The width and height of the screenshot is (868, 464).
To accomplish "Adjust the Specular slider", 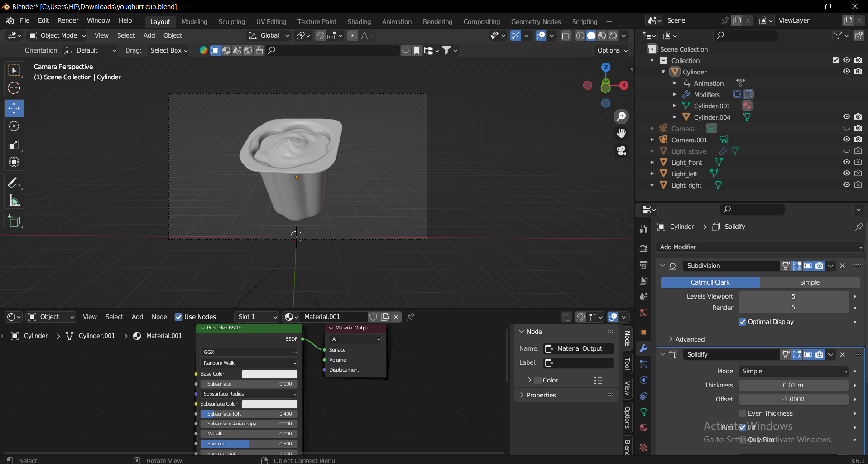I will [249, 444].
